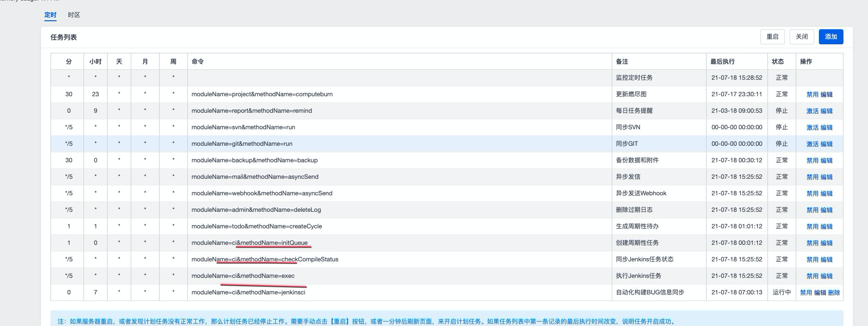
Task: Edit the 创建周期性任务 initQueue task
Action: [826, 243]
